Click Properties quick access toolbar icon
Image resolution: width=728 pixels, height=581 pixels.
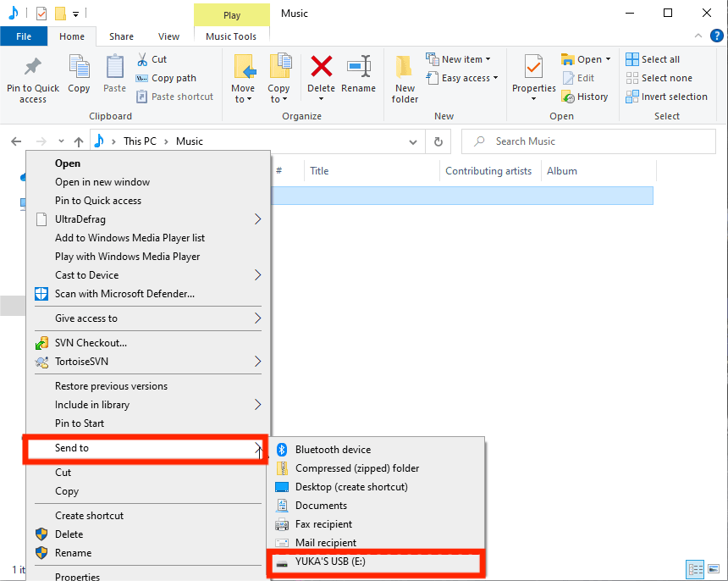[41, 14]
